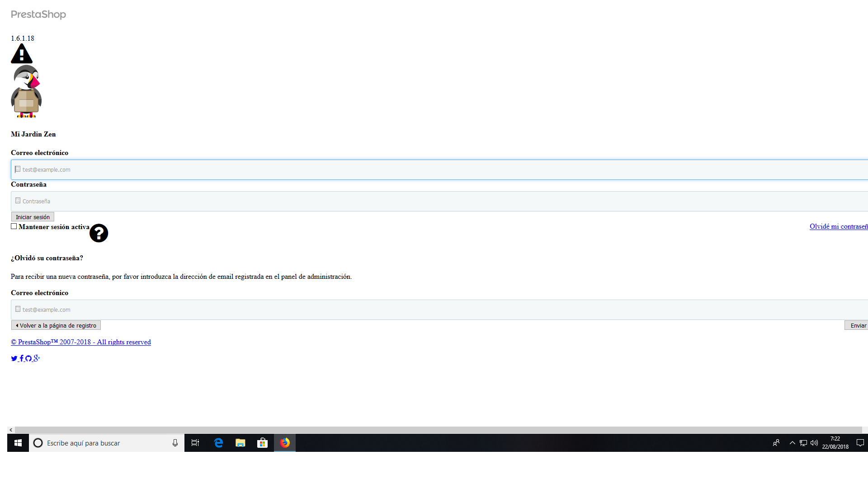The image size is (868, 488).
Task: Click the PrestaShop puffin mascot image
Action: coord(26,91)
